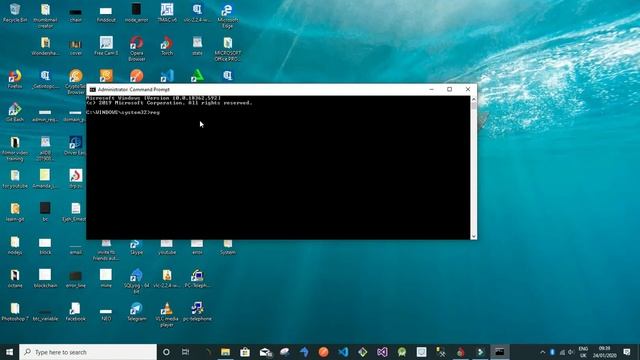Select the node_error desktop icon
The height and width of the screenshot is (360, 640).
136,13
